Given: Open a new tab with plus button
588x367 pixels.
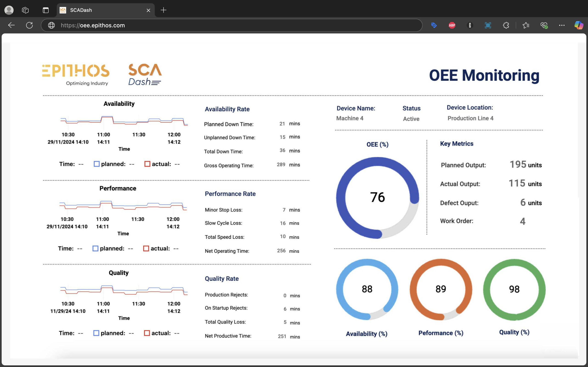Looking at the screenshot, I should [x=164, y=10].
